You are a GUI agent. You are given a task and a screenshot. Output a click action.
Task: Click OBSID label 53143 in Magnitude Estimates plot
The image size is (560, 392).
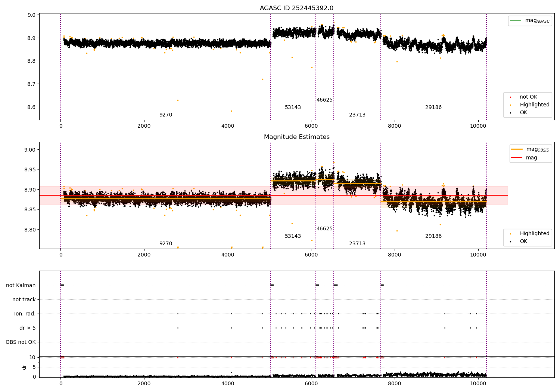[293, 236]
